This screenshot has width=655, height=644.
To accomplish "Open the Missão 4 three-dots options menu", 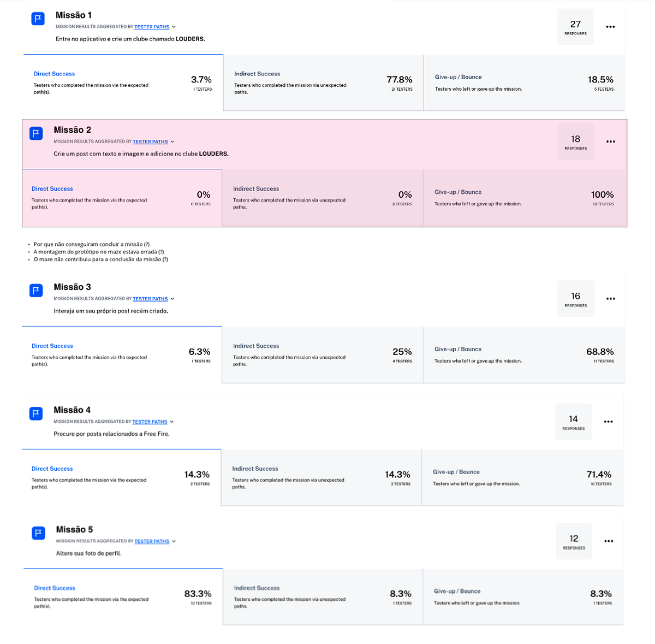I will pyautogui.click(x=608, y=422).
